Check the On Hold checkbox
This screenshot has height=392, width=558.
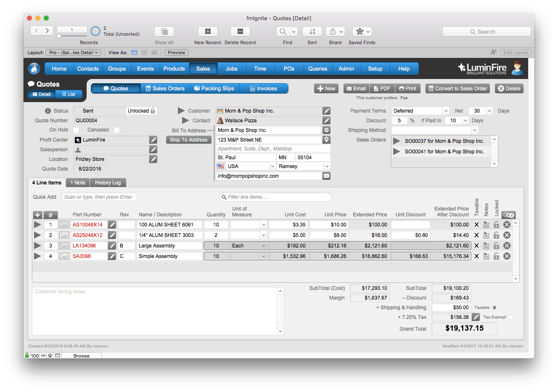coord(77,130)
